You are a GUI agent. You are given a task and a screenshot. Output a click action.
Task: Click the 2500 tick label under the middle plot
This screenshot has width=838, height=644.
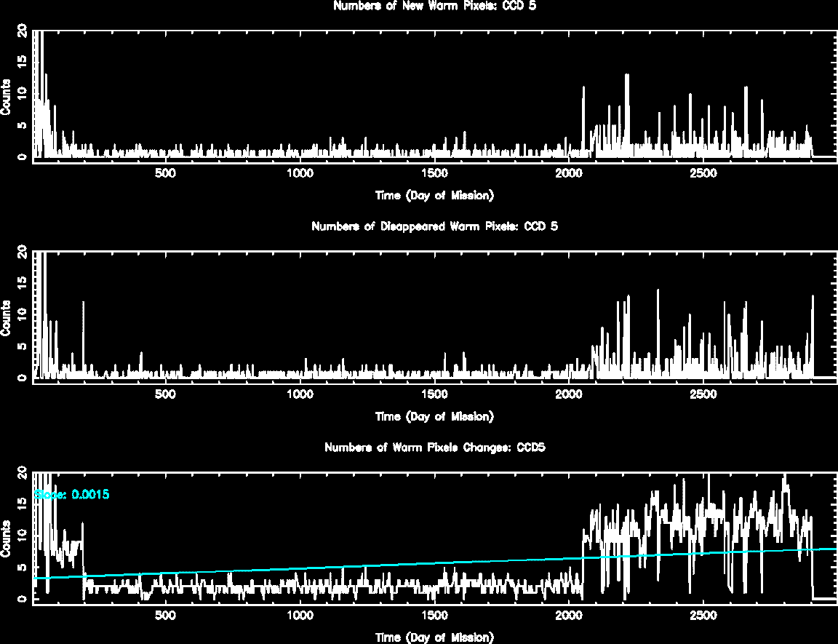(703, 394)
